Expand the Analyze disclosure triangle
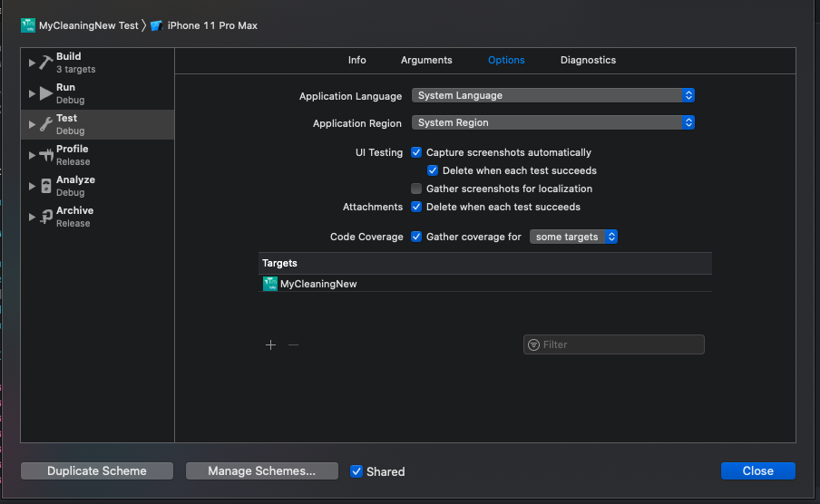This screenshot has height=504, width=820. point(32,186)
